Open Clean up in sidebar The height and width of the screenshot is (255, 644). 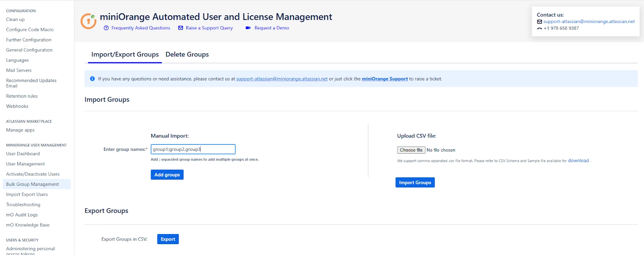click(x=15, y=19)
